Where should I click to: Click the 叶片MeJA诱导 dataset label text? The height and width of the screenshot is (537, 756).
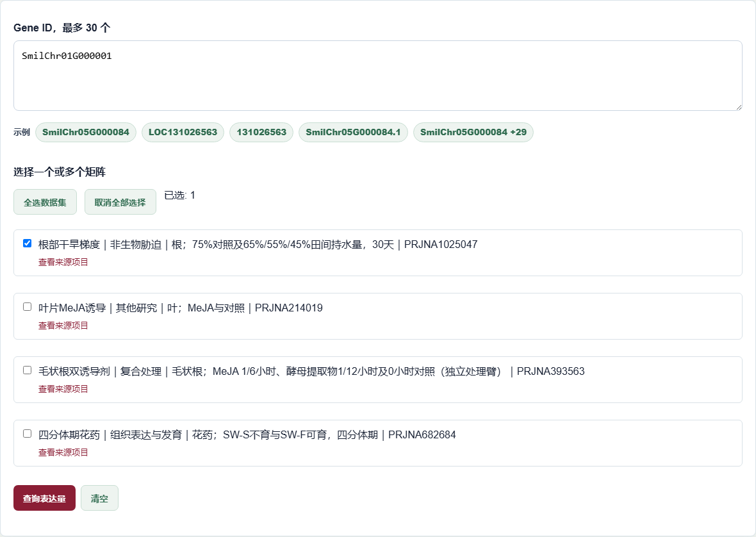point(180,308)
